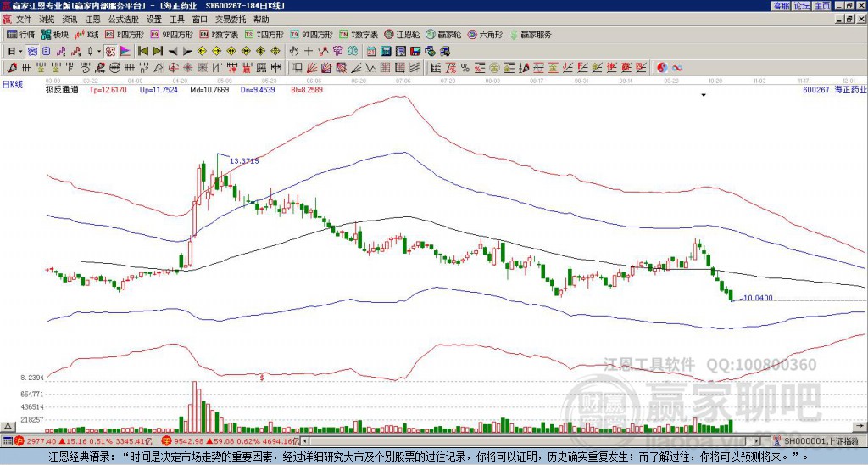Open the 公式选股 menu
The height and width of the screenshot is (465, 868).
click(x=124, y=20)
